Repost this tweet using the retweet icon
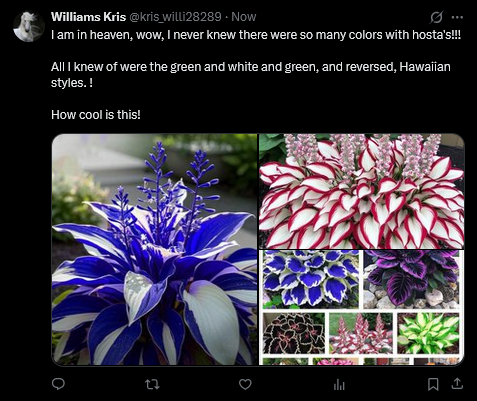Viewport: 477px width, 401px height. coord(152,385)
